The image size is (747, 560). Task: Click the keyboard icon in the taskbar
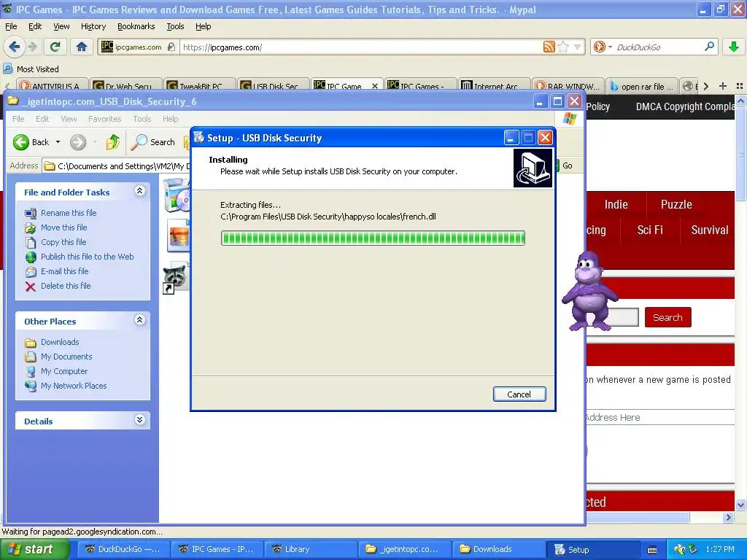(x=652, y=550)
